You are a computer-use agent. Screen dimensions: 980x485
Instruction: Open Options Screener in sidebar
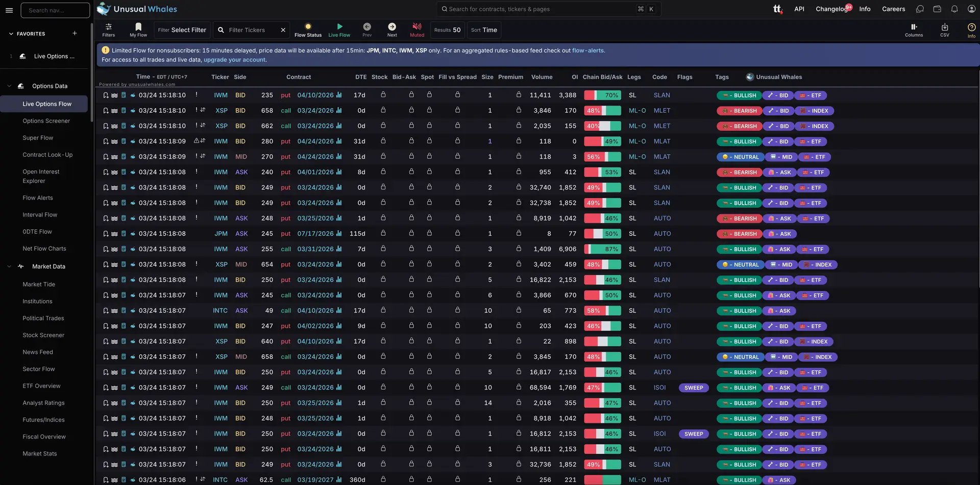46,121
